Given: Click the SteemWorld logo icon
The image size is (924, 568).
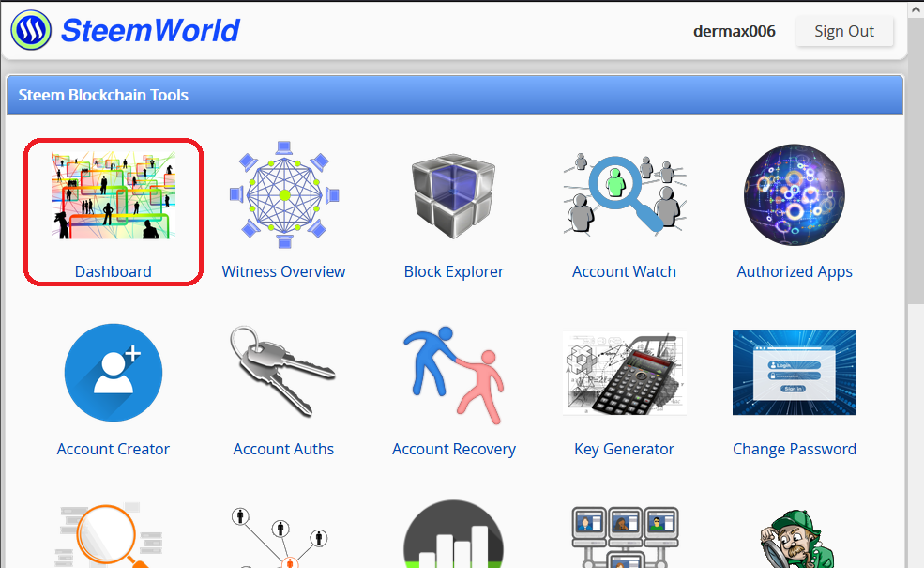Looking at the screenshot, I should 31,30.
